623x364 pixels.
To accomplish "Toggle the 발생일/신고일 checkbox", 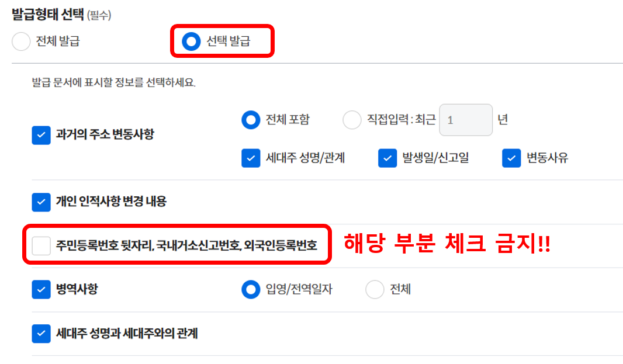I will point(387,158).
